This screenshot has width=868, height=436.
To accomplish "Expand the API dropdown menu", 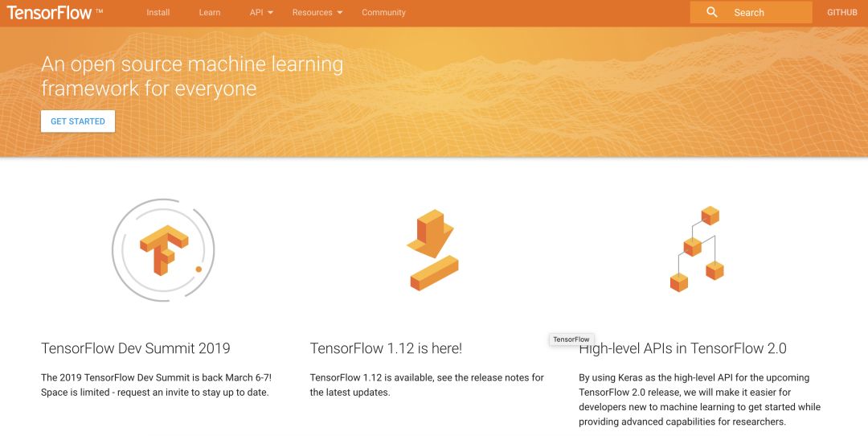I will point(261,12).
